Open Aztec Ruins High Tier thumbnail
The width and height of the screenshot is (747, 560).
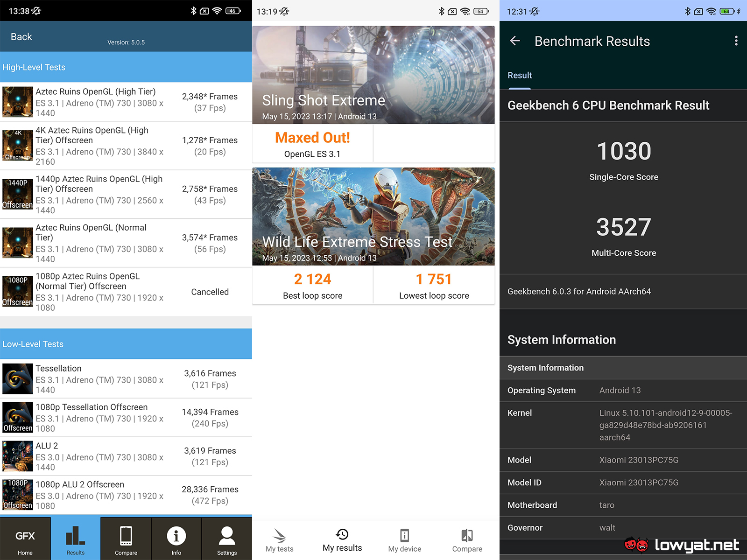[18, 102]
